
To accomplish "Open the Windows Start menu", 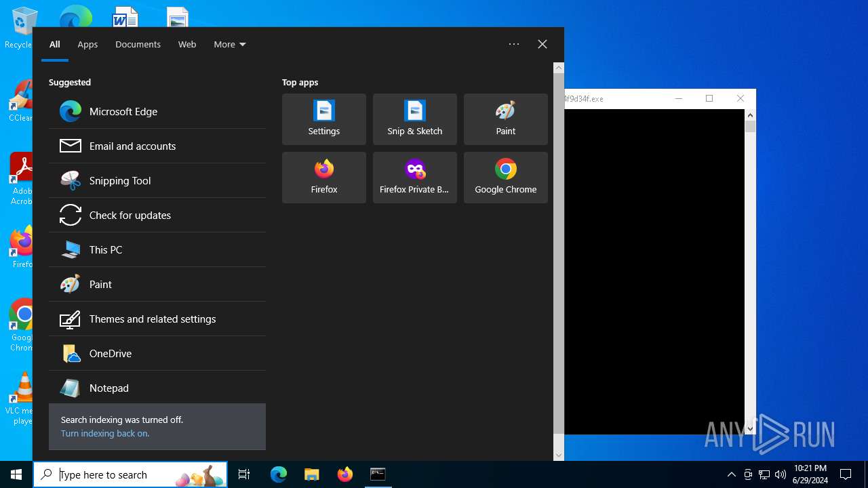I will pyautogui.click(x=16, y=474).
